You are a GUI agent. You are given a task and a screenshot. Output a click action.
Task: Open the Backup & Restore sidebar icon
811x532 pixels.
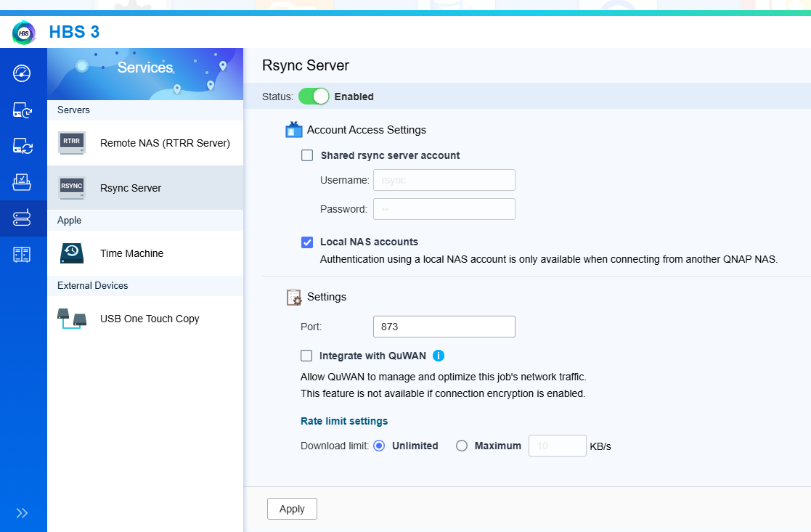click(x=23, y=110)
